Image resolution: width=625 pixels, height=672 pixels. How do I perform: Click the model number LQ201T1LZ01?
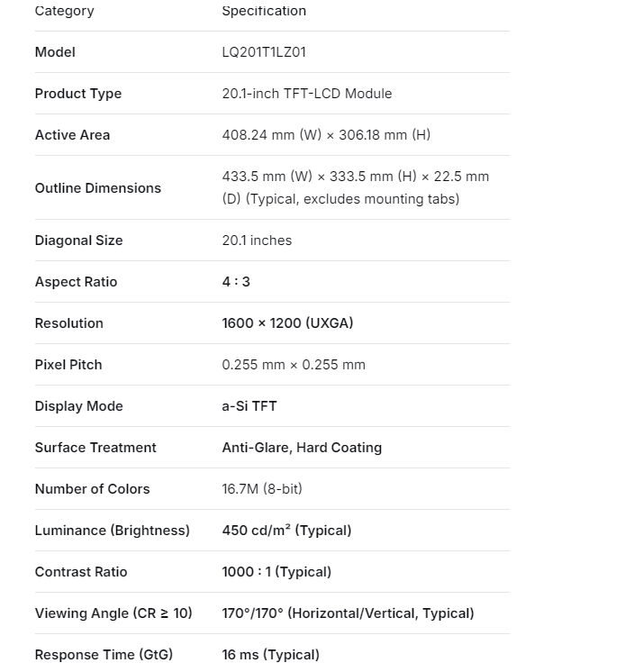tap(264, 52)
